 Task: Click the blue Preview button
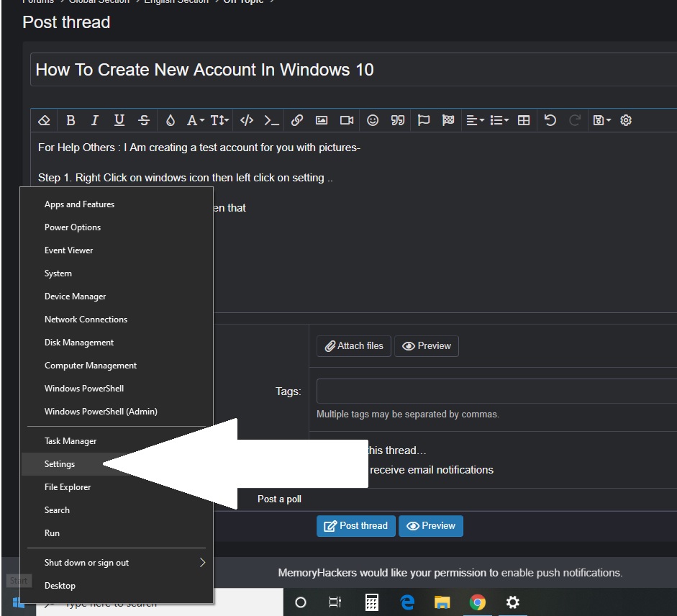tap(431, 526)
